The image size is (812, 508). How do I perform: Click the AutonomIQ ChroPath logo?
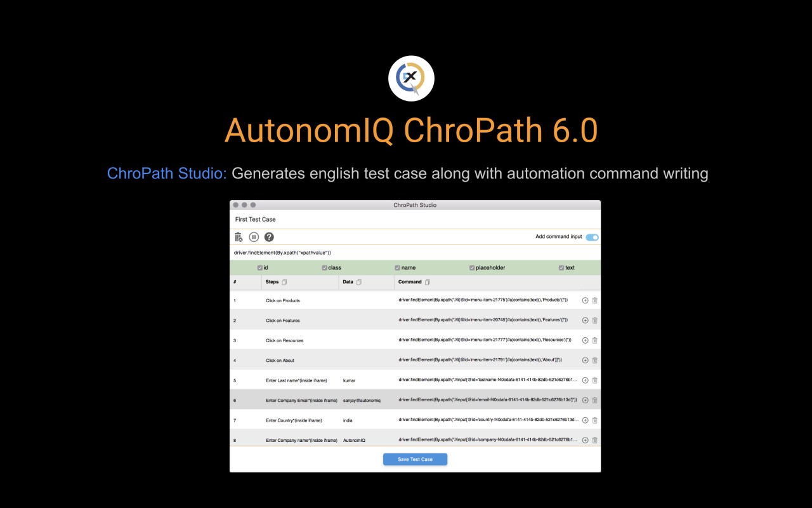[x=411, y=78]
